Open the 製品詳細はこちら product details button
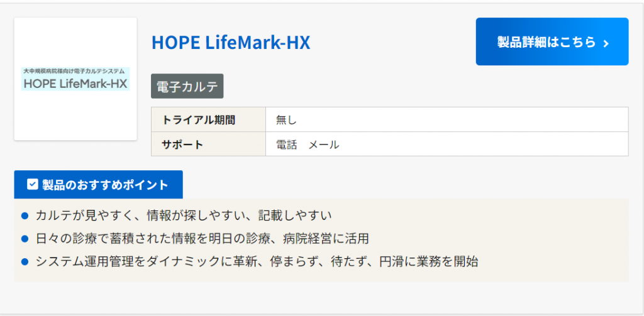Screen dimensions: 644x316 pyautogui.click(x=552, y=41)
